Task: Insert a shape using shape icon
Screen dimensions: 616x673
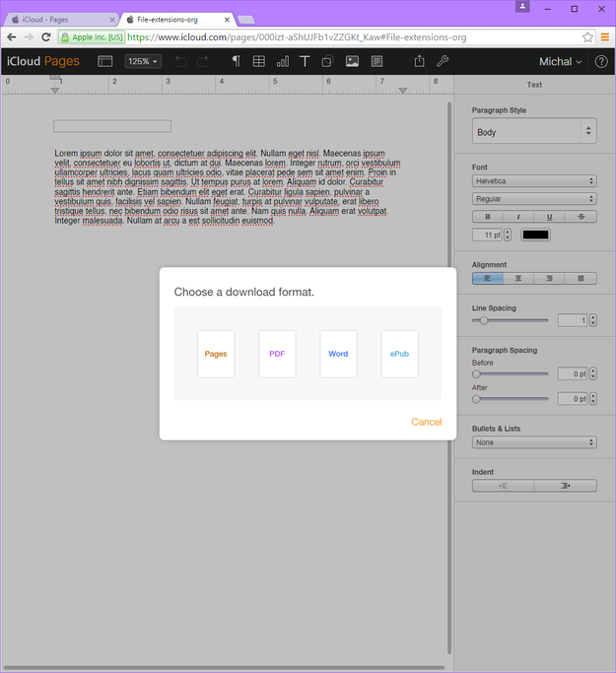Action: click(x=327, y=61)
